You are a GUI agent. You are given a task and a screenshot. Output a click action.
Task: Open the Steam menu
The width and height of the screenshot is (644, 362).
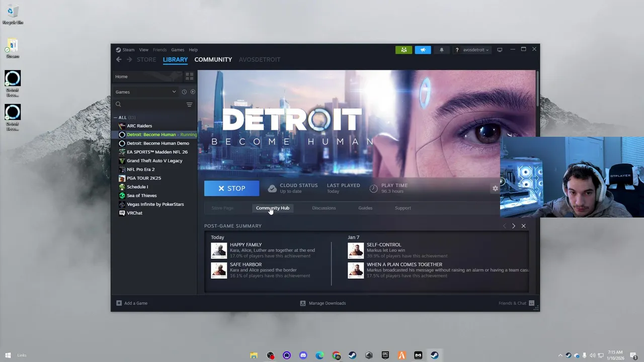(x=125, y=50)
